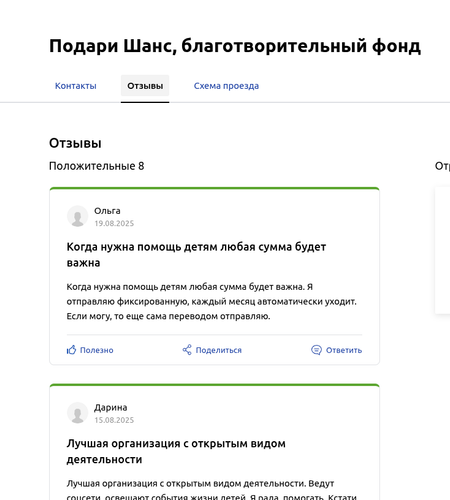Click Ольга's avatar icon

pyautogui.click(x=78, y=216)
